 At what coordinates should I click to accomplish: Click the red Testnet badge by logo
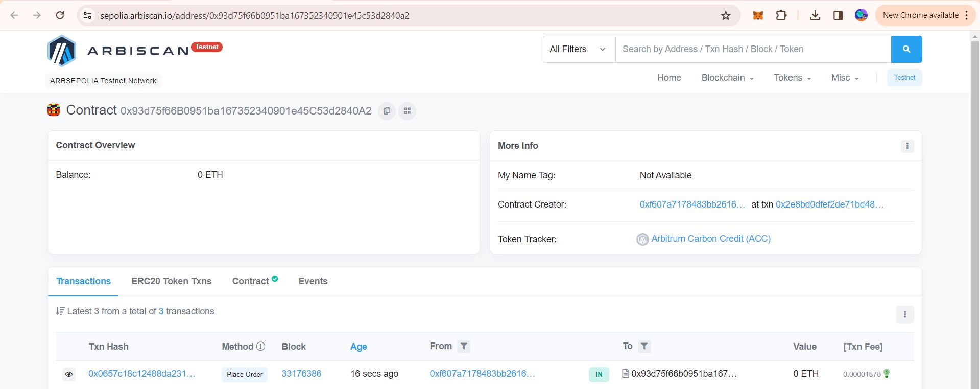pyautogui.click(x=207, y=47)
